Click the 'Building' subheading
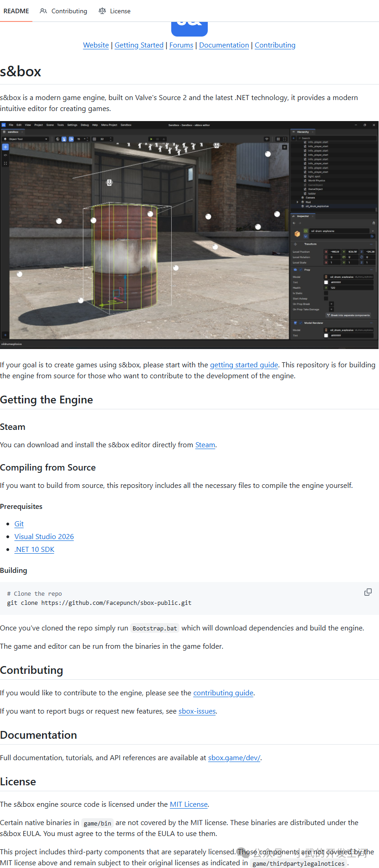Viewport: 379px width, 868px height. [14, 571]
